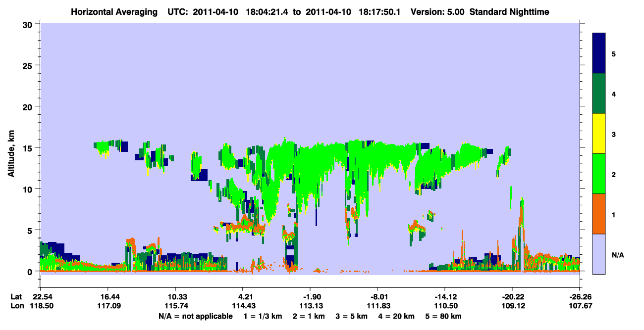The image size is (644, 330).
Task: Click the legend text 'N/A = not applicable'
Action: pyautogui.click(x=195, y=316)
